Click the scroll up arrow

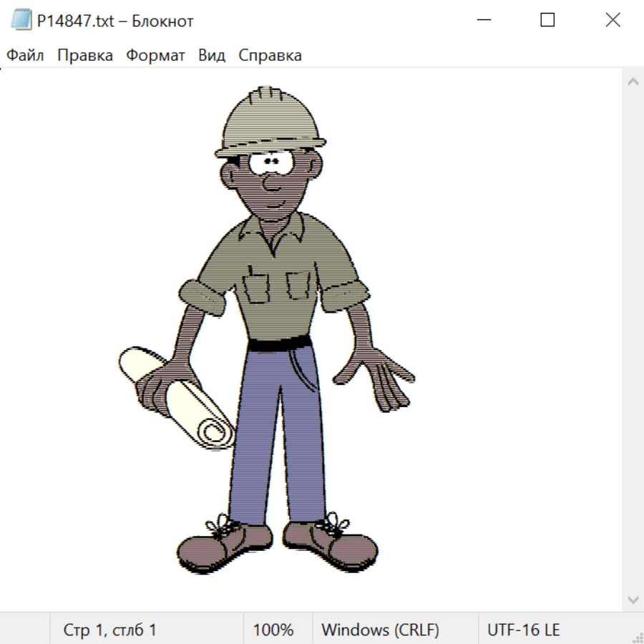633,82
